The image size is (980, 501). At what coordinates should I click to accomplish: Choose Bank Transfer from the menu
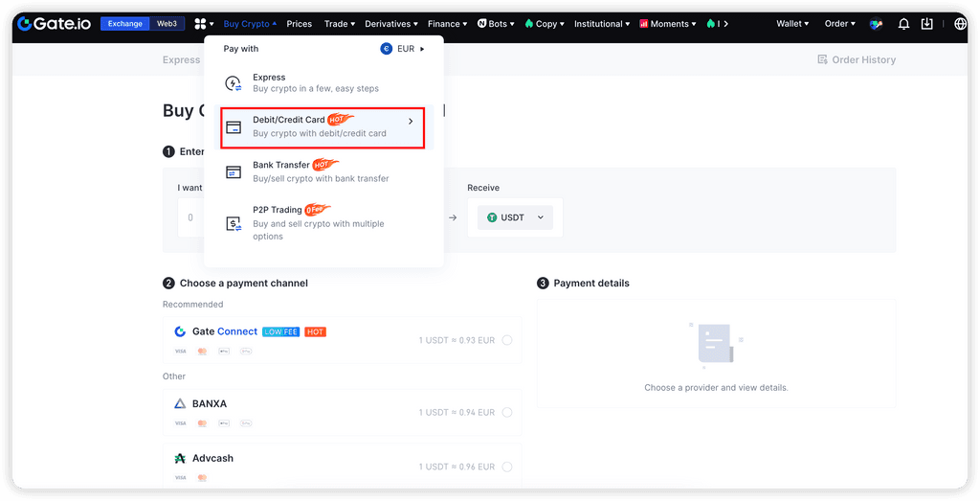click(x=321, y=171)
